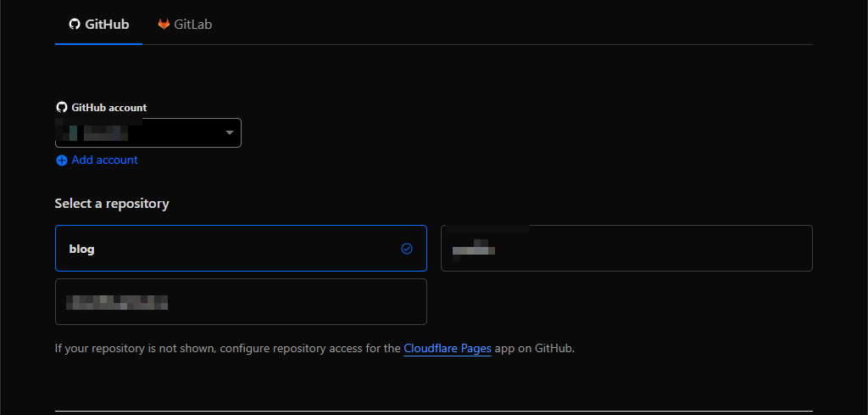The height and width of the screenshot is (415, 868).
Task: Select the blog repository card
Action: (x=241, y=249)
